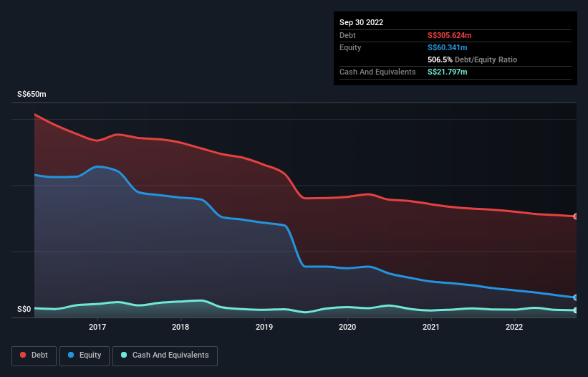The image size is (588, 377).
Task: Click the S$650m y-axis label
Action: click(x=32, y=94)
